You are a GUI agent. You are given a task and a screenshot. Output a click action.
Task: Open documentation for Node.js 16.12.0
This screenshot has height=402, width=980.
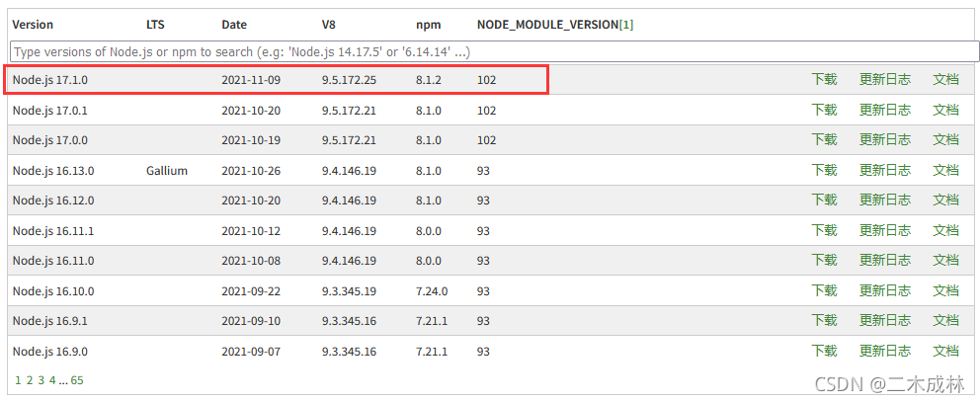click(x=945, y=201)
